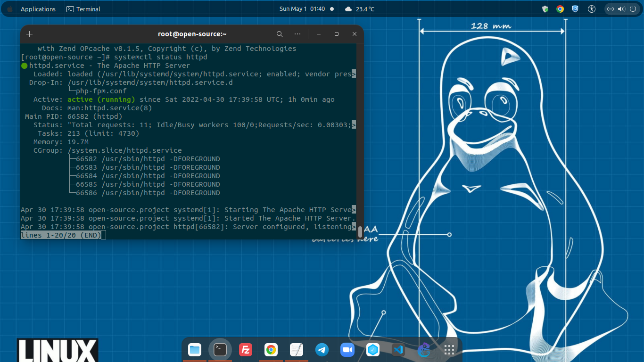644x362 pixels.
Task: Click the network connection arrows icon
Action: click(611, 9)
